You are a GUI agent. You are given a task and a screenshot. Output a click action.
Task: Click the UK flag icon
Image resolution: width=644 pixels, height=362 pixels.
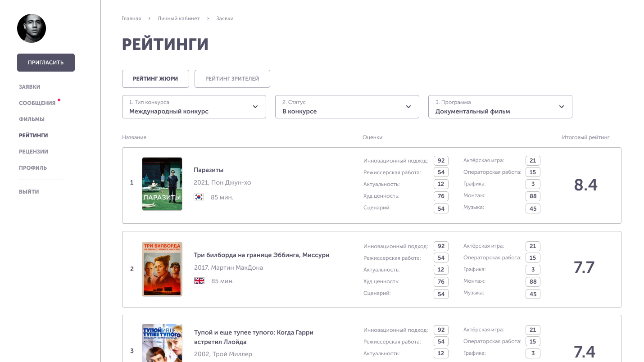click(199, 281)
